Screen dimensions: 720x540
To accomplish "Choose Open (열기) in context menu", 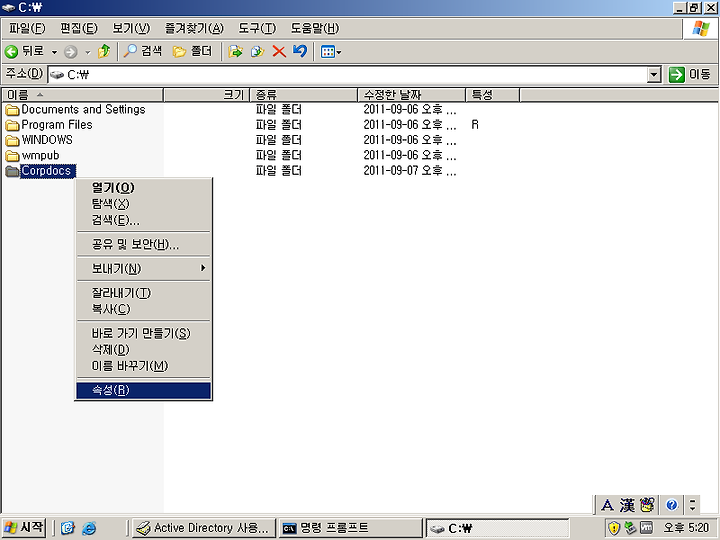I will click(143, 188).
